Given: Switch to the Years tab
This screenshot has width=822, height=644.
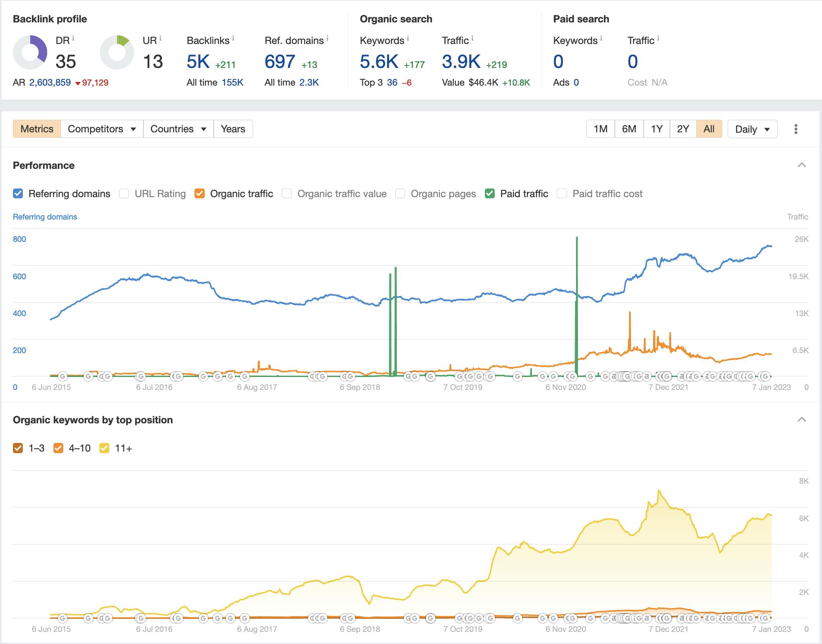Looking at the screenshot, I should (x=233, y=129).
